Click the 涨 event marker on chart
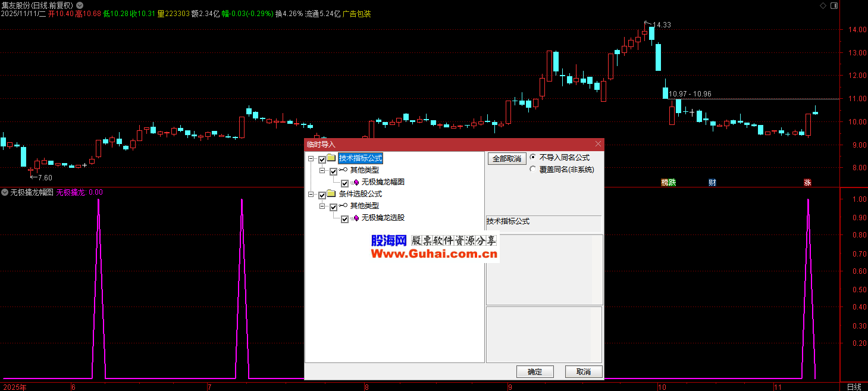 [807, 182]
